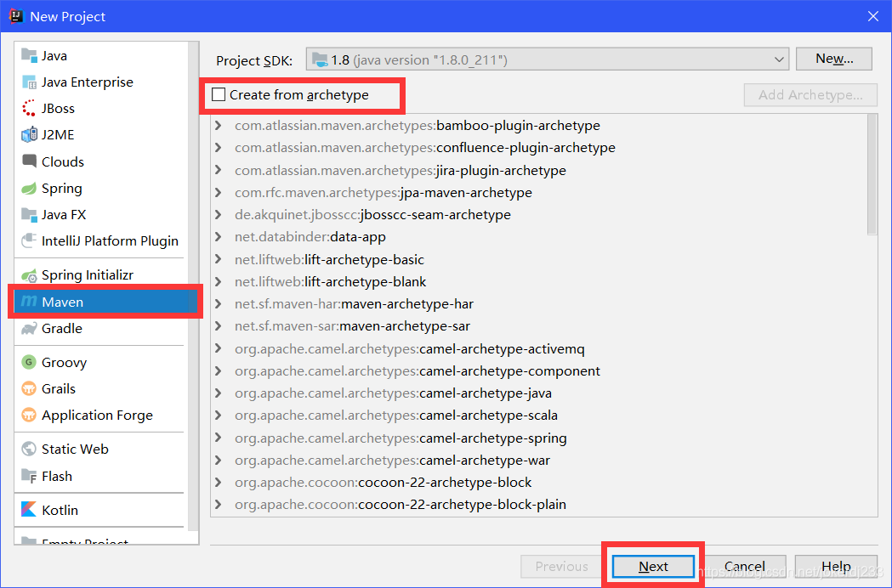Click New... SDK button
Screen dimensions: 892x588
pos(834,59)
